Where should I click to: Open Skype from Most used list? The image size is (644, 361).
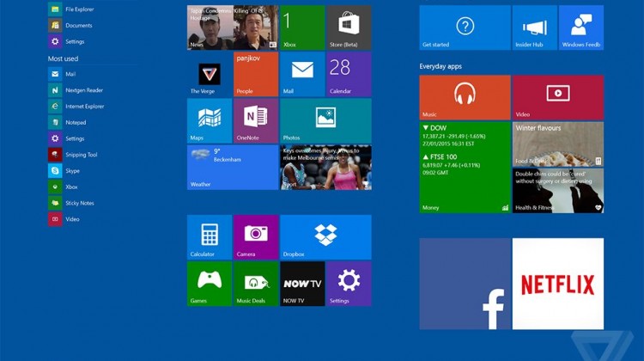tap(64, 171)
